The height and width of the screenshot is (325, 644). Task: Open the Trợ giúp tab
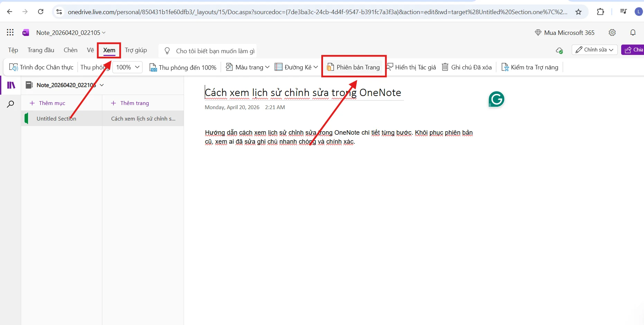coord(136,50)
